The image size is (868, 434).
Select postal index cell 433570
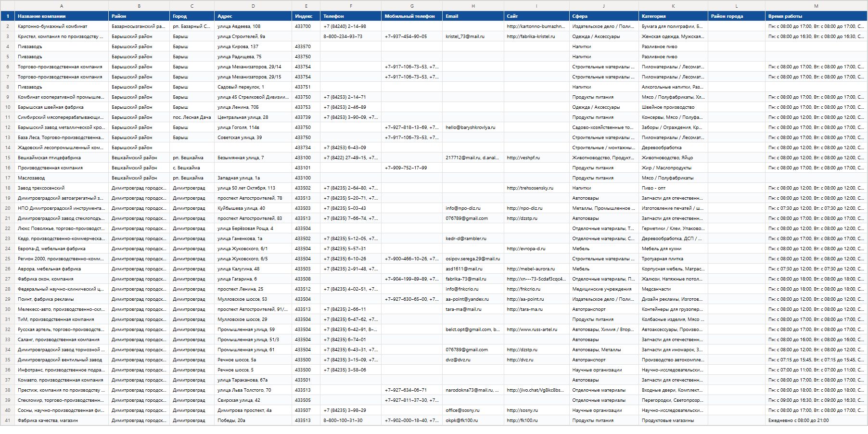(306, 47)
